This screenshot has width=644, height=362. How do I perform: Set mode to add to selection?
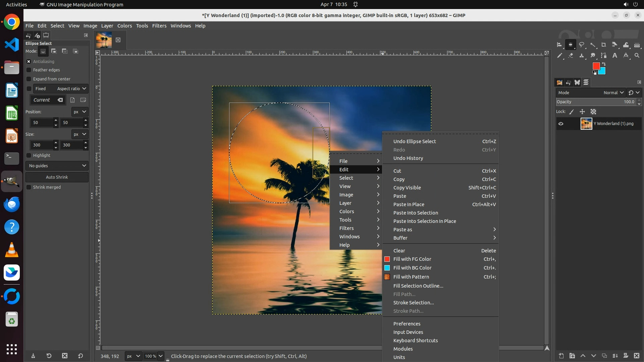(x=54, y=51)
